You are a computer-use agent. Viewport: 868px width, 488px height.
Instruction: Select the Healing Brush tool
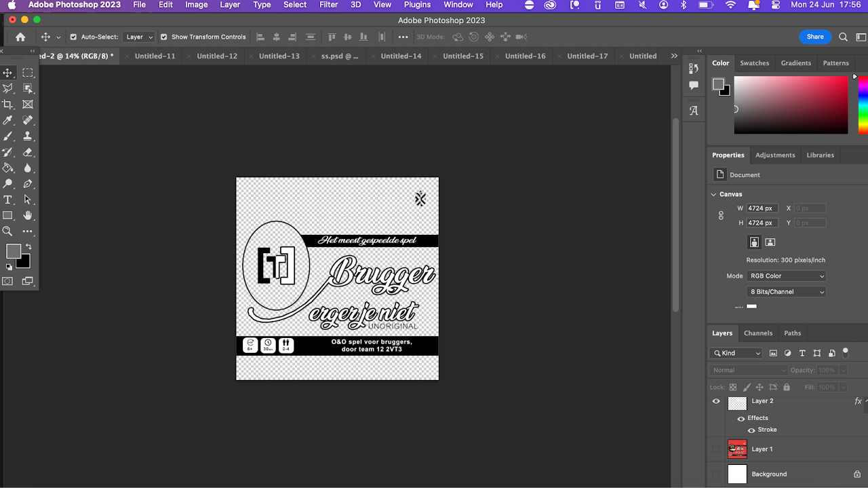coord(28,120)
